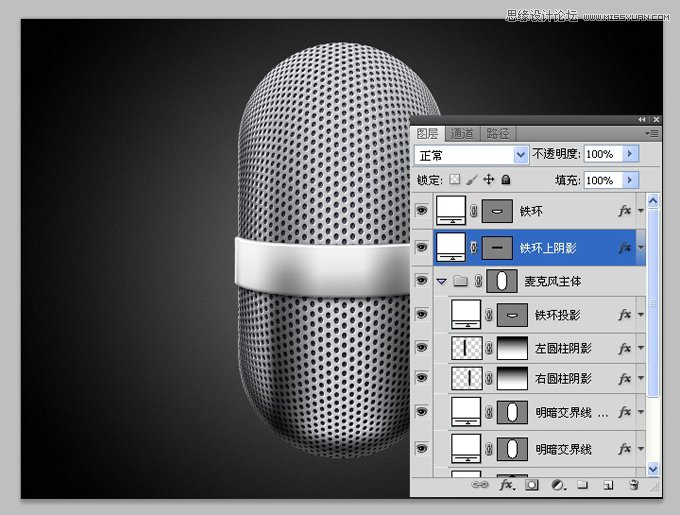Hide the 右圆柱阴影 layer
The width and height of the screenshot is (680, 515).
pos(422,378)
